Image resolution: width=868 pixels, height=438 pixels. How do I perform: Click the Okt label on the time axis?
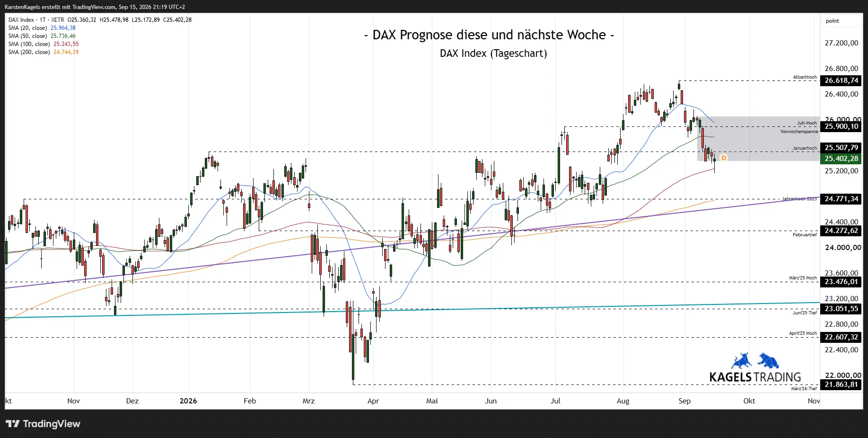click(x=749, y=401)
